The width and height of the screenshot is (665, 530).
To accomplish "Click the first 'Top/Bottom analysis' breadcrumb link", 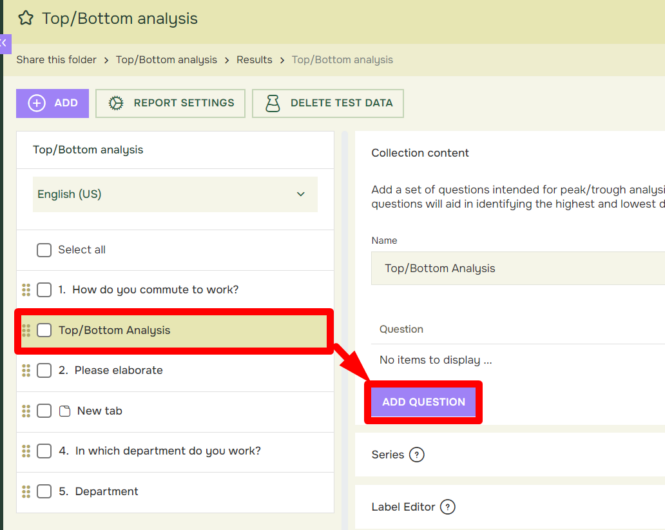I will coord(166,60).
